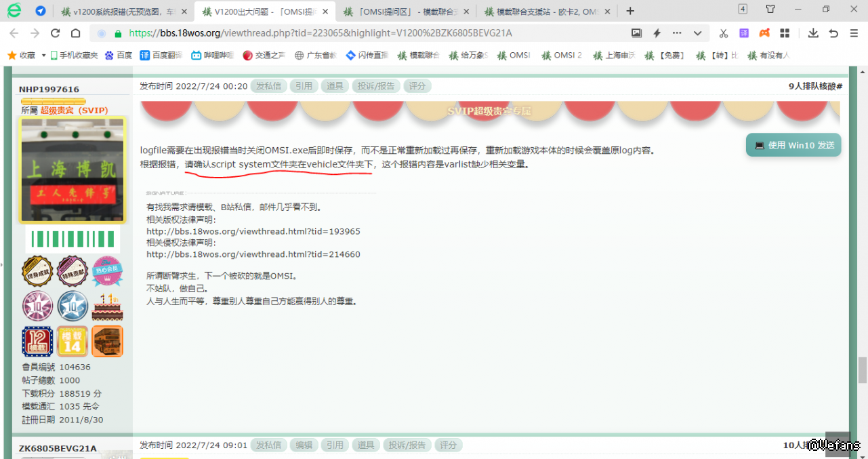This screenshot has height=459, width=868.
Task: Click the 发私信 button on first post
Action: point(268,86)
